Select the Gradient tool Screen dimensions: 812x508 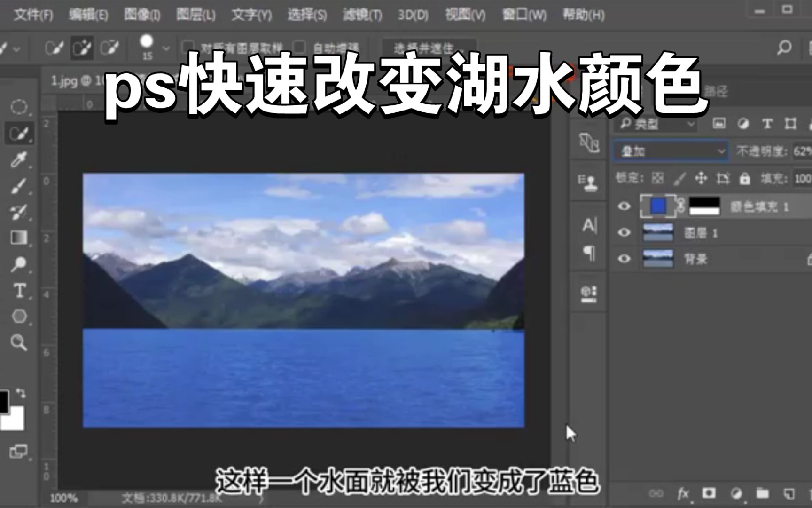tap(19, 238)
